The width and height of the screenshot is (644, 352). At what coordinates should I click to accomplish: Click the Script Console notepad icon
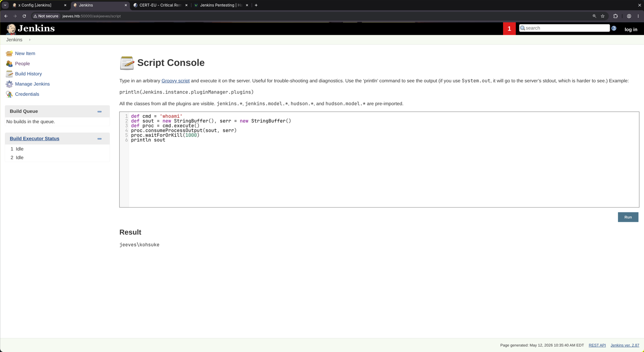[x=127, y=63]
